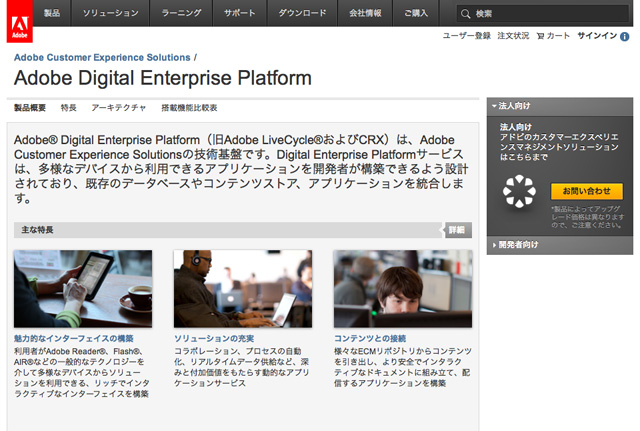Click the circular Adobe product logo in sidebar

(x=519, y=191)
